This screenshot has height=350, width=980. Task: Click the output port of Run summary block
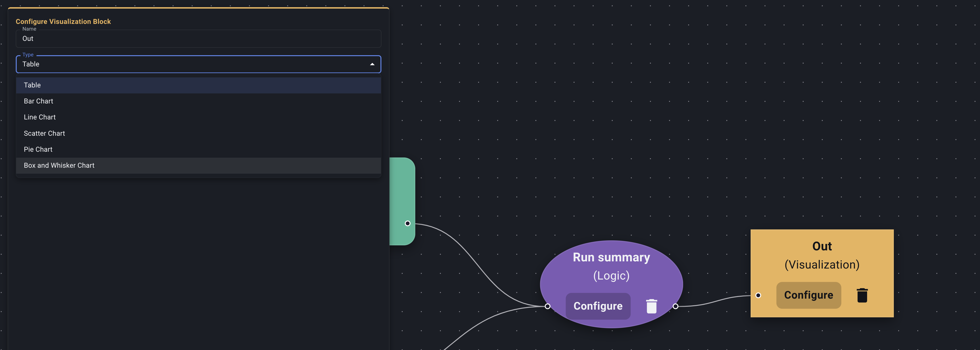676,306
